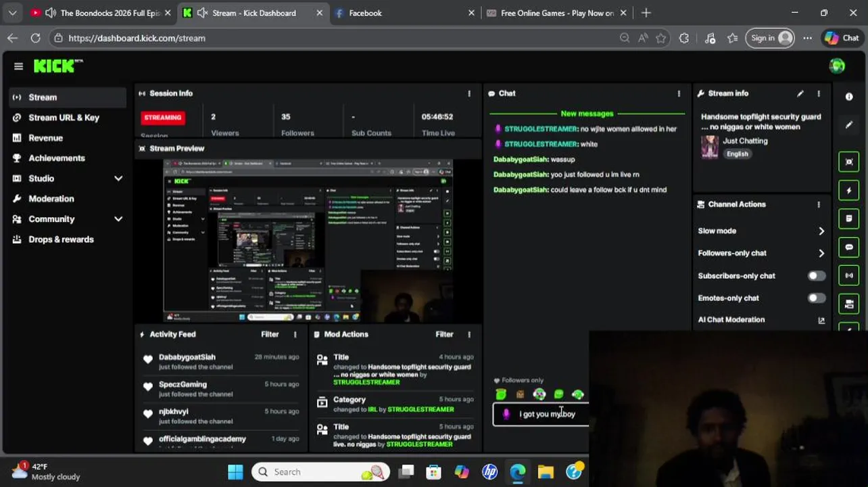Toggle Emotes-only chat switch
Image resolution: width=868 pixels, height=487 pixels.
click(x=817, y=298)
